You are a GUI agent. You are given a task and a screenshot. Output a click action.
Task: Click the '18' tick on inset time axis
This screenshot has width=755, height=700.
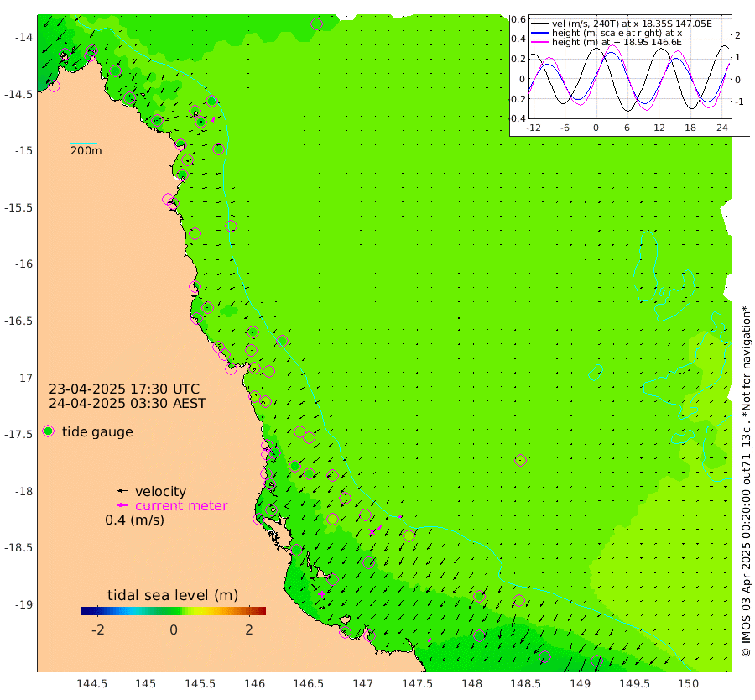click(x=690, y=128)
